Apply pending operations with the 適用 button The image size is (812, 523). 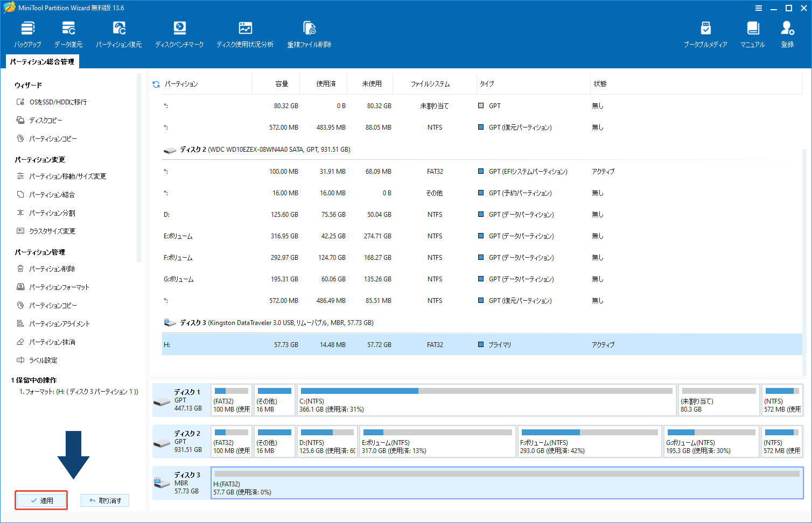coord(41,500)
